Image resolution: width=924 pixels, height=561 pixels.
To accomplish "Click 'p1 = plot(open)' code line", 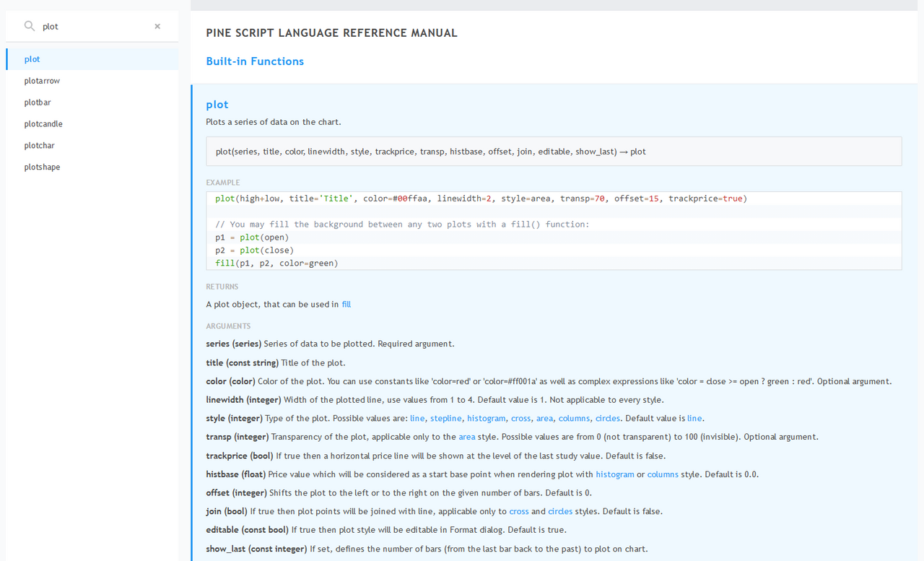I will [x=252, y=238].
